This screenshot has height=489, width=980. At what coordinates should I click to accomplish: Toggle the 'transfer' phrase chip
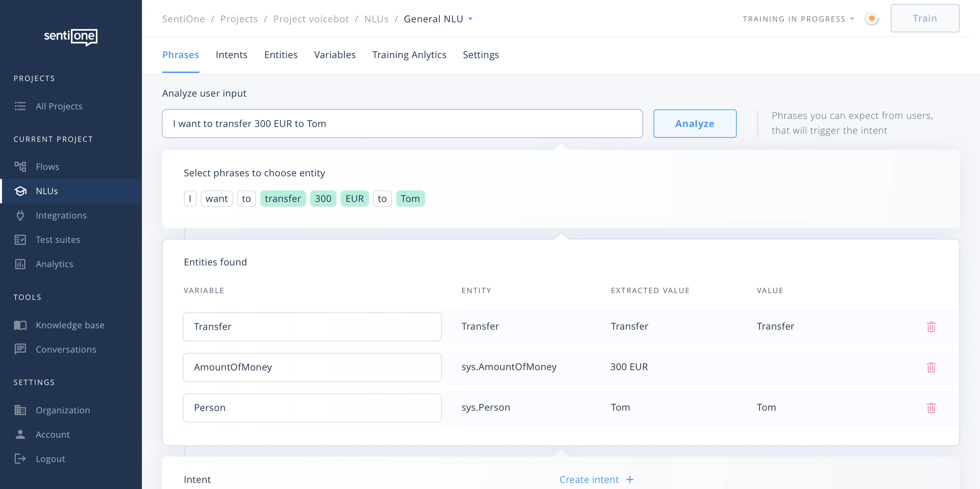pyautogui.click(x=283, y=199)
